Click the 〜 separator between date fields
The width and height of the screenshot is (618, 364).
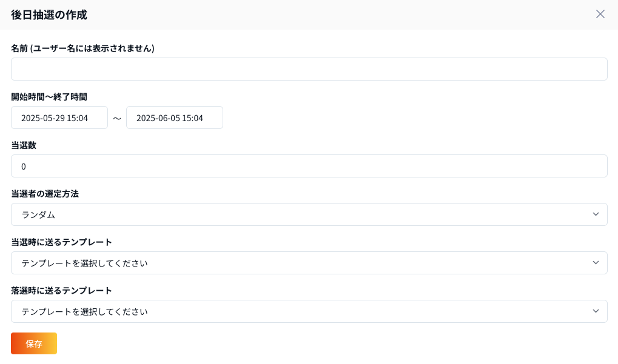tap(117, 118)
